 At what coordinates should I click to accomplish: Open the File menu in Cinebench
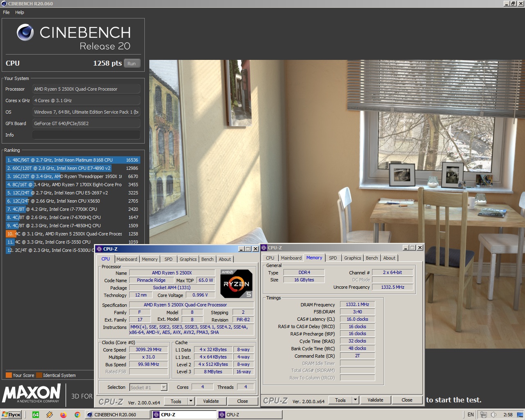click(x=6, y=12)
